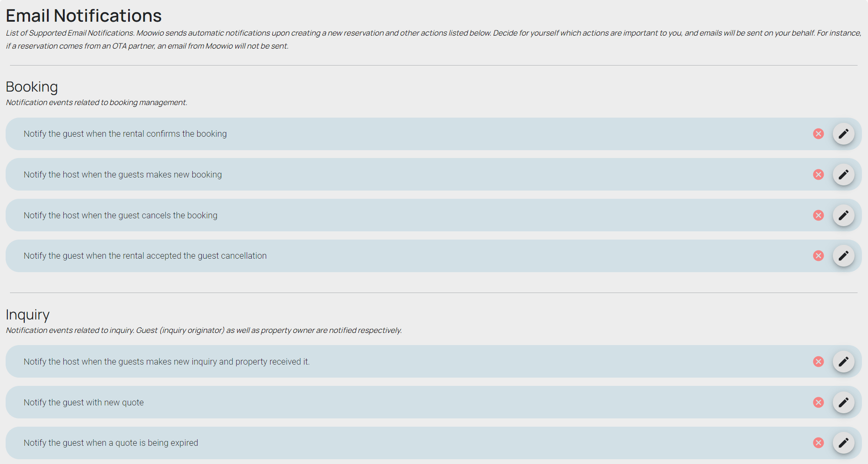Click pencil icon for new booking host notification
The width and height of the screenshot is (868, 464).
[x=843, y=174]
